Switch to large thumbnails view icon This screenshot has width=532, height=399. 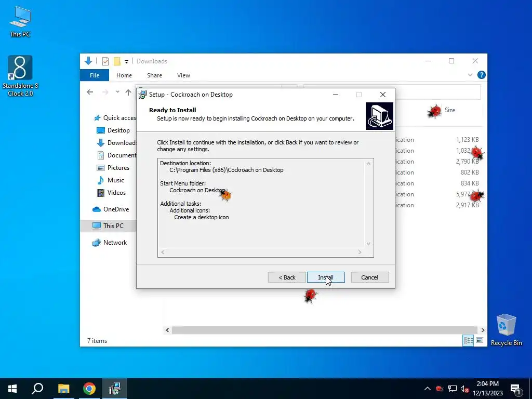pos(480,340)
